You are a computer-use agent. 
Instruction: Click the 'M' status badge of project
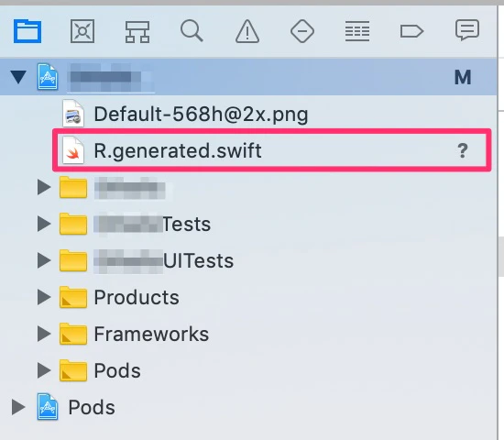coord(463,77)
